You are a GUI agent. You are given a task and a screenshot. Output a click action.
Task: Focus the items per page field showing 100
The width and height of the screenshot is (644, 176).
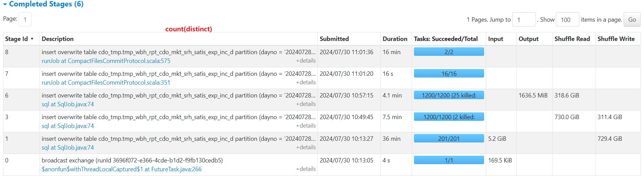point(567,19)
